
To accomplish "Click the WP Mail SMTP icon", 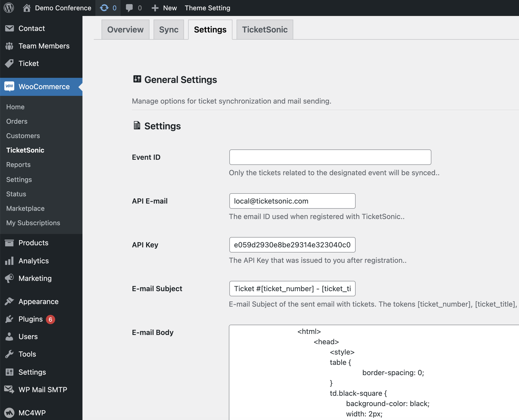I will click(x=10, y=390).
